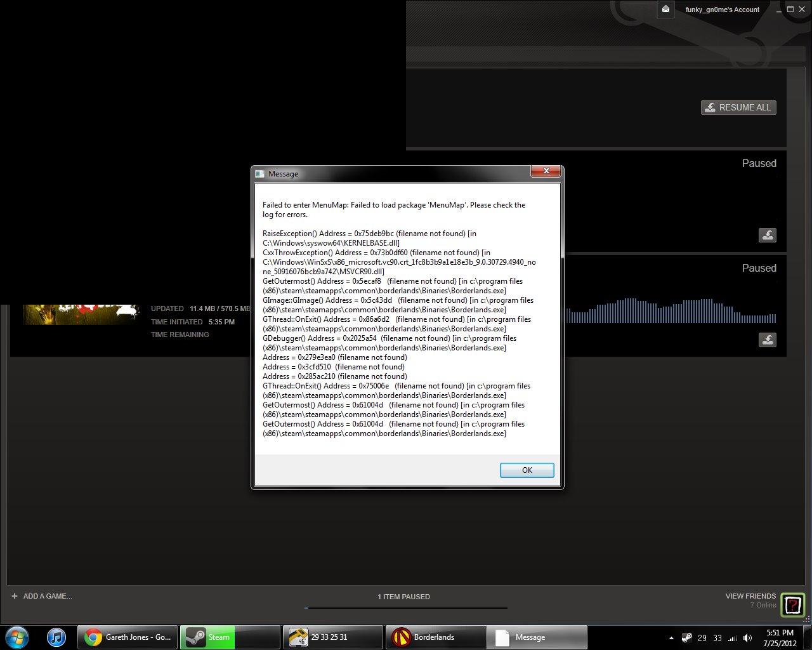Viewport: 812px width, 650px height.
Task: Open the Steam inbox envelope icon
Action: pyautogui.click(x=665, y=10)
